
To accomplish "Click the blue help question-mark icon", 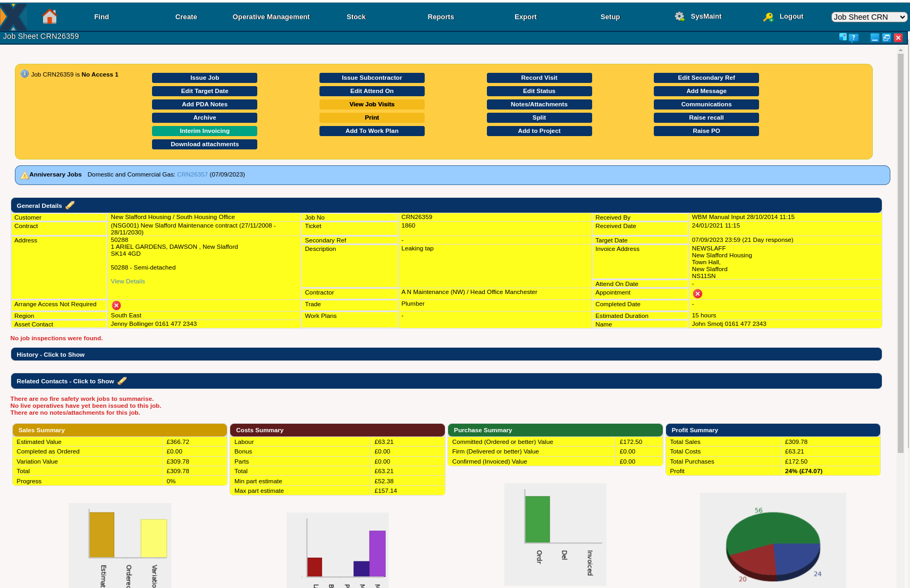I will [x=854, y=38].
